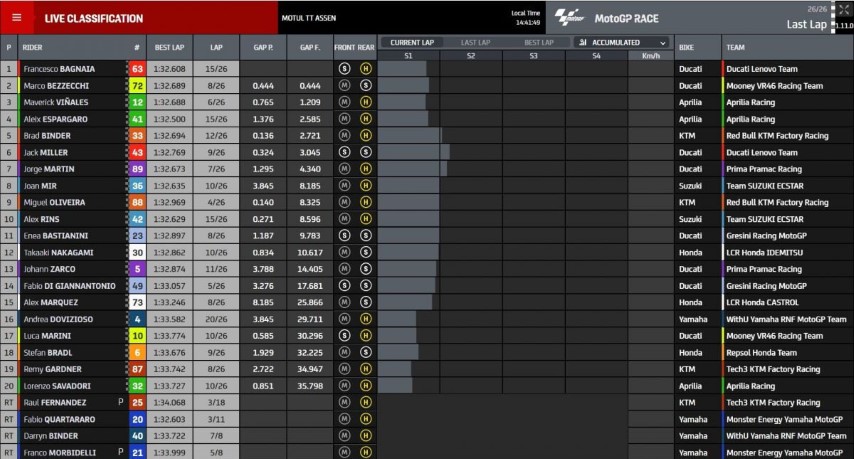The width and height of the screenshot is (854, 459).
Task: Click MOTUL TT ASSEN event label
Action: pos(309,18)
